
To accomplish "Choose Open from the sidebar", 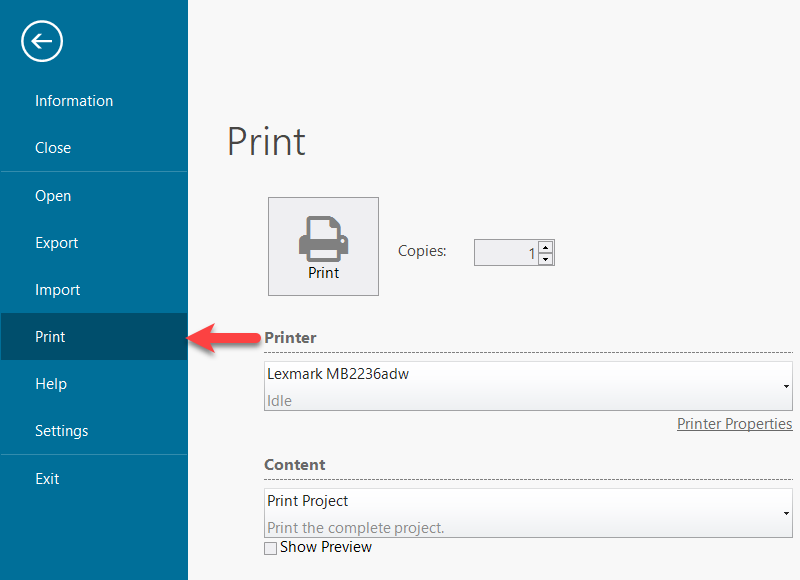I will click(53, 196).
